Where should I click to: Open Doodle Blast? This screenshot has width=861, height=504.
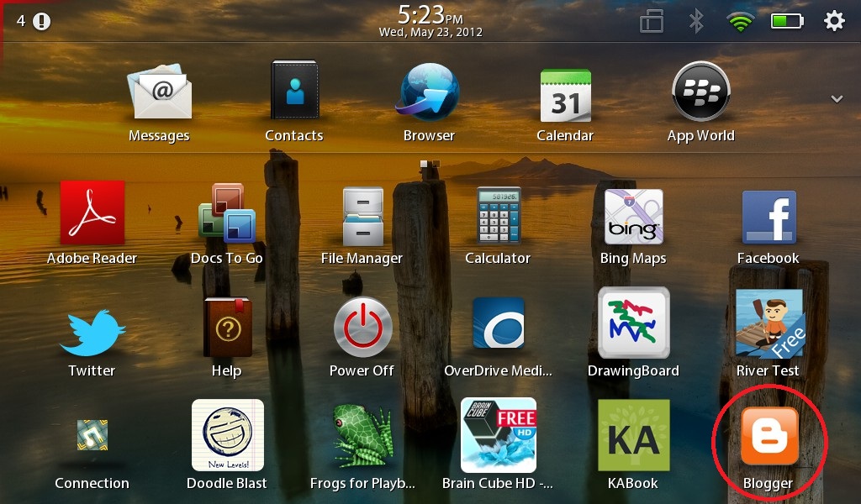tap(227, 435)
